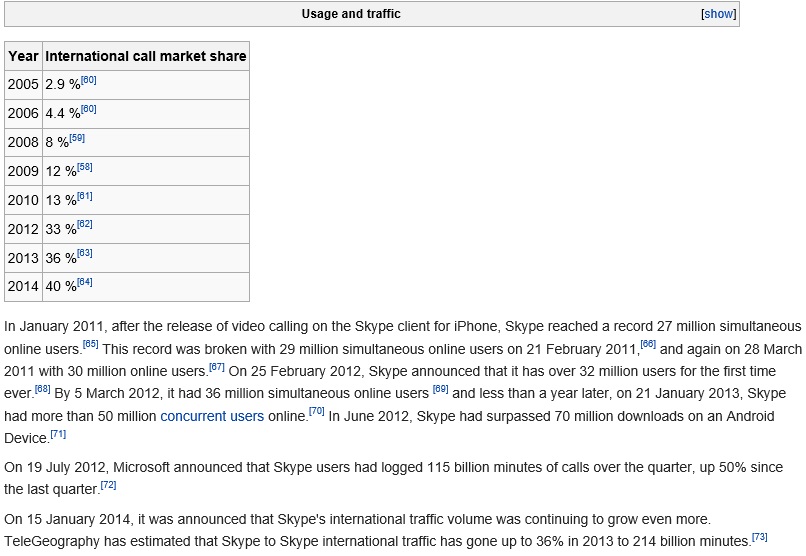Click the 'International call market share' column header
806x556 pixels.
(146, 56)
